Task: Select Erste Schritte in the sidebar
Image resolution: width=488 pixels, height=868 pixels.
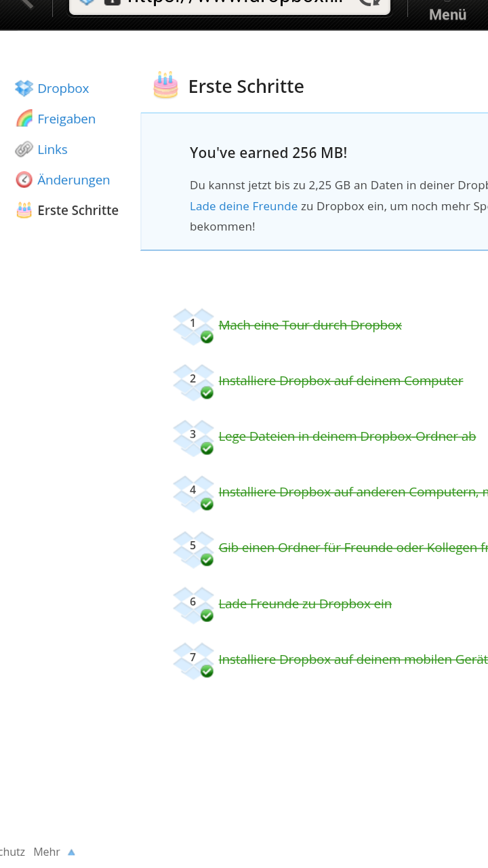Action: 78,210
